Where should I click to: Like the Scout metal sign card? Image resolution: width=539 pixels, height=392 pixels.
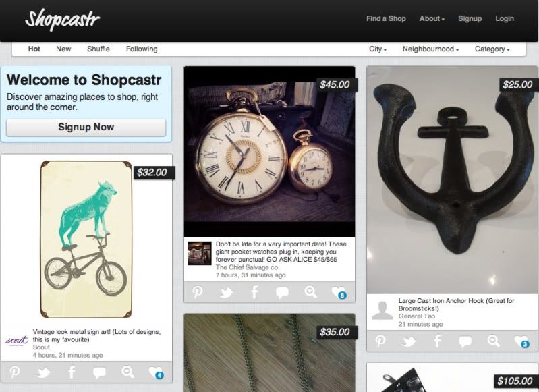[x=156, y=372]
